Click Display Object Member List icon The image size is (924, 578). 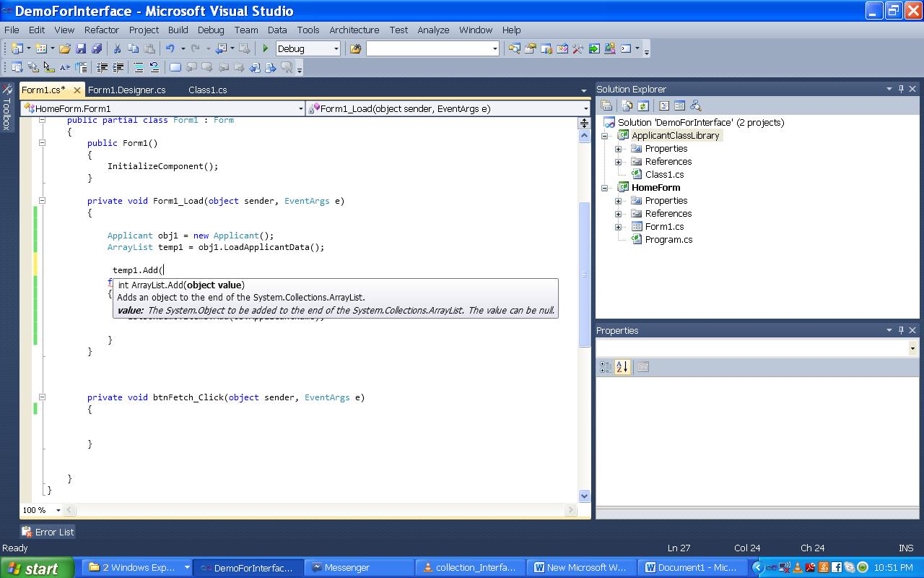(17, 67)
